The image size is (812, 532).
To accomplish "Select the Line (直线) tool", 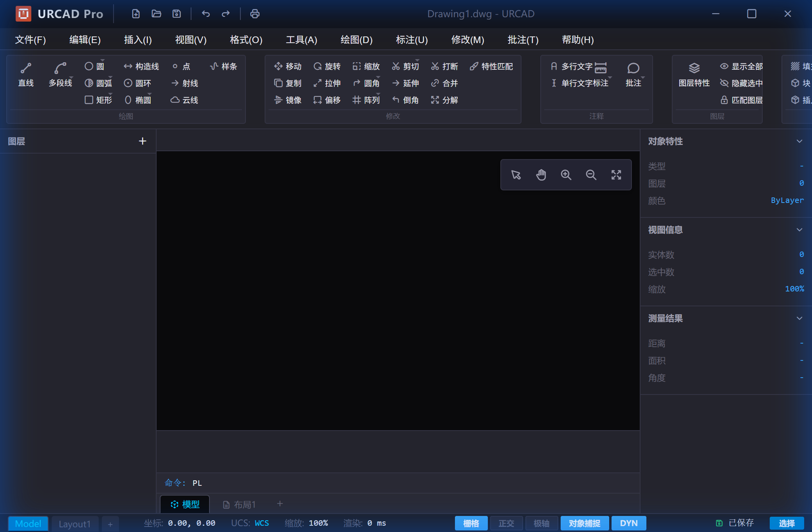I will [26, 74].
